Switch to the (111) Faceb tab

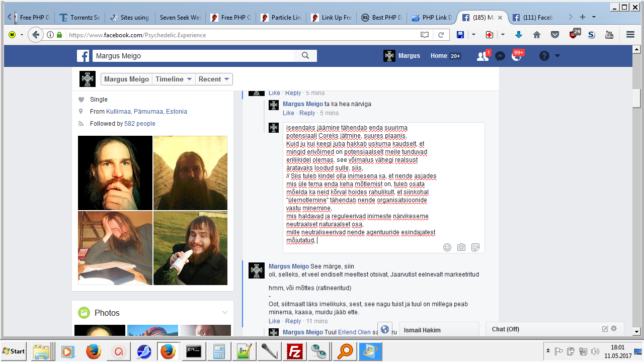[x=533, y=18]
